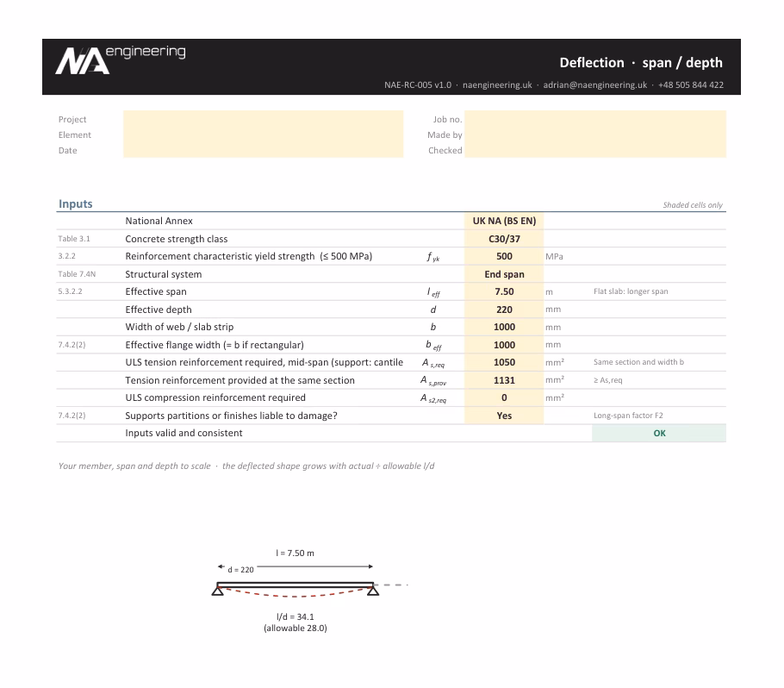Click the 'Inputs valid and consistent' label

184,433
